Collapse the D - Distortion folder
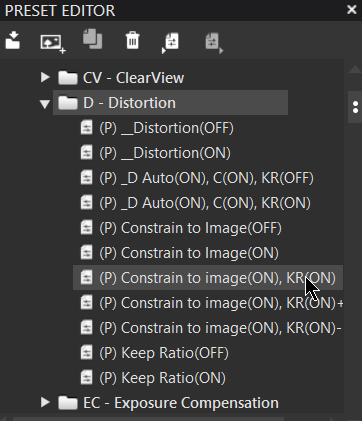The image size is (362, 421). pyautogui.click(x=45, y=103)
